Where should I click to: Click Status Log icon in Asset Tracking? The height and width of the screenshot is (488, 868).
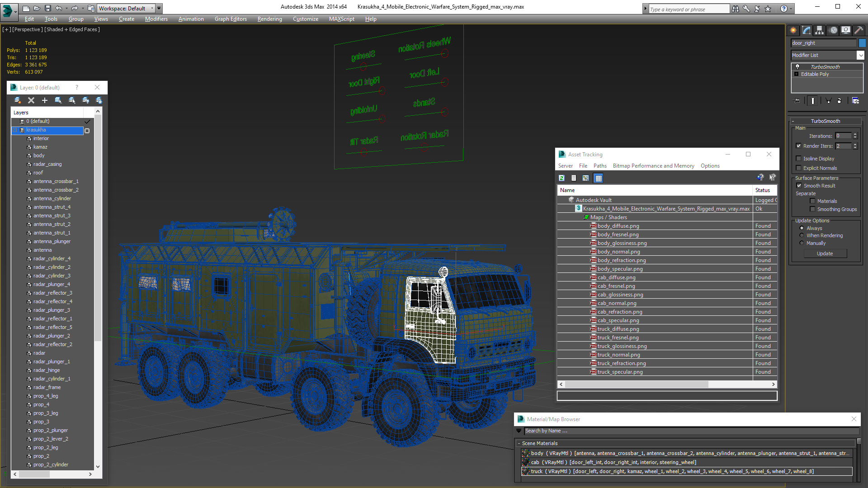(x=574, y=178)
